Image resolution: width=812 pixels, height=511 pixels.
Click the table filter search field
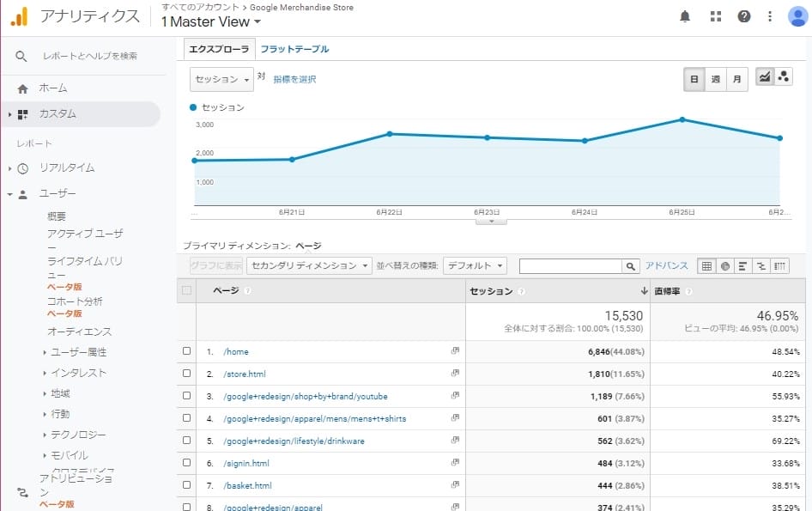(x=570, y=266)
